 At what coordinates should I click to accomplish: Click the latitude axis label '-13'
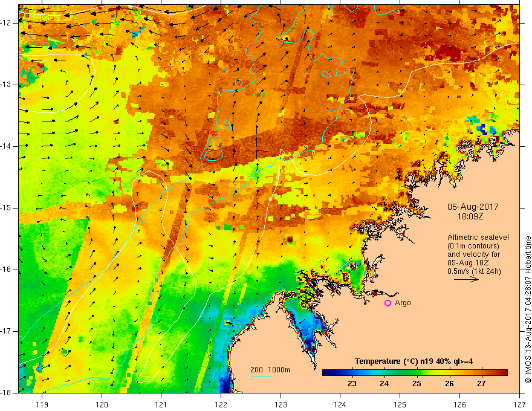pos(7,85)
